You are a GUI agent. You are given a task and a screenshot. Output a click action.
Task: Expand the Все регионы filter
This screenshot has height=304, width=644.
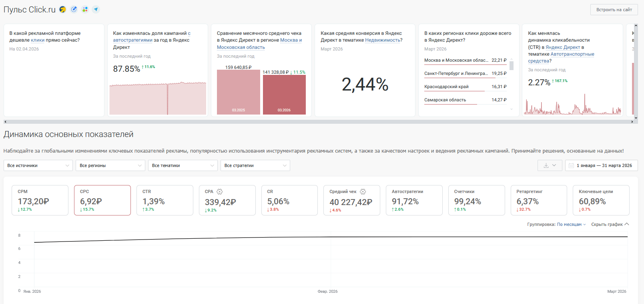click(110, 165)
